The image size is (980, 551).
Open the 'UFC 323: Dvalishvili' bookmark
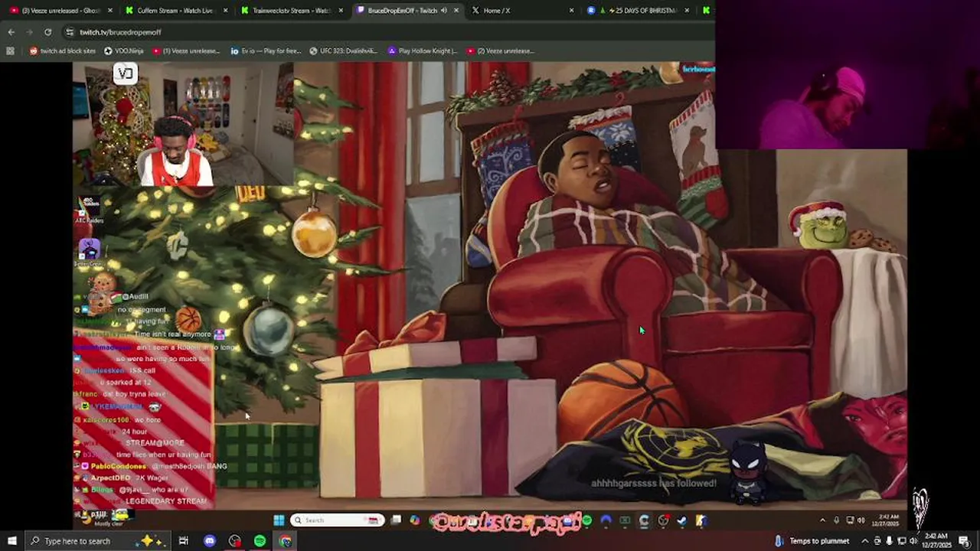click(344, 51)
